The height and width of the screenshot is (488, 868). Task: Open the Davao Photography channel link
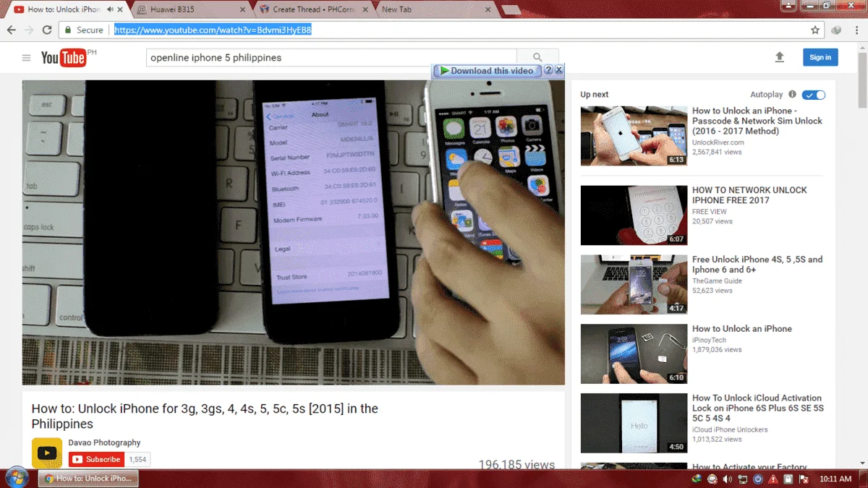(x=104, y=442)
